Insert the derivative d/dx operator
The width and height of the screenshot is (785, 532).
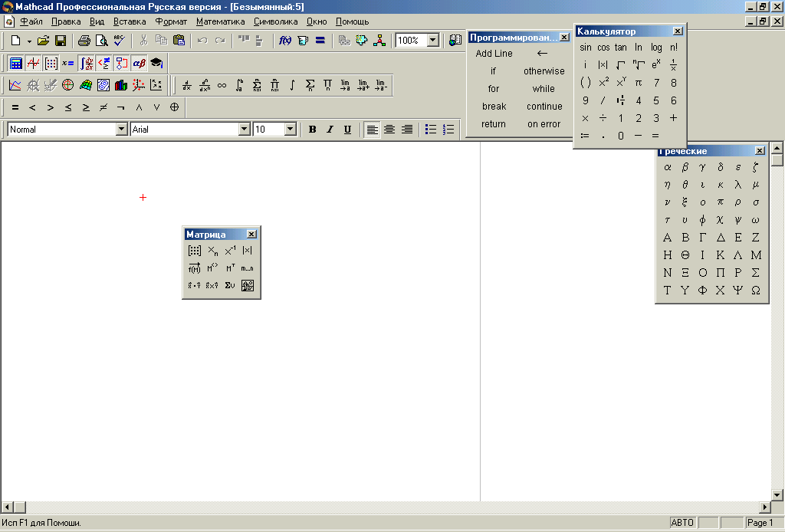point(187,85)
